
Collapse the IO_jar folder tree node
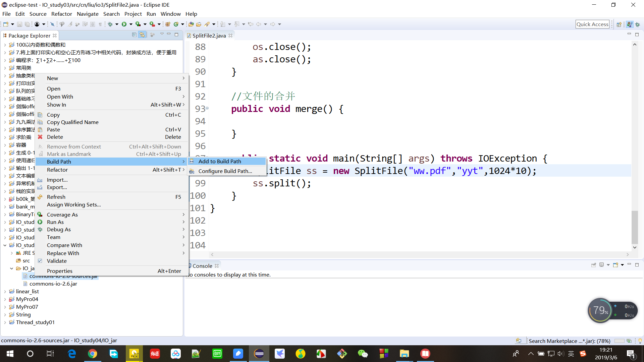tap(12, 268)
